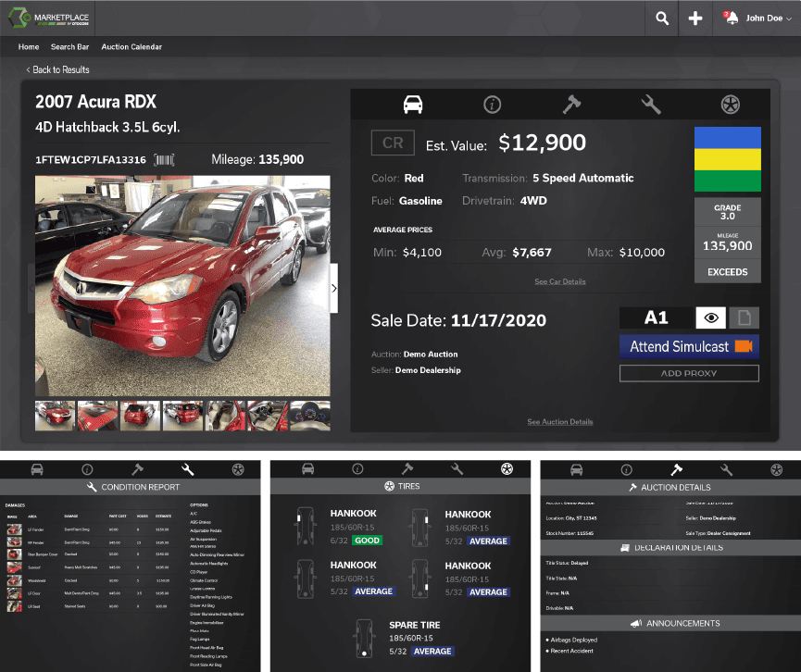Click LF Fender damage row thumbnail
This screenshot has width=801, height=672.
[14, 530]
